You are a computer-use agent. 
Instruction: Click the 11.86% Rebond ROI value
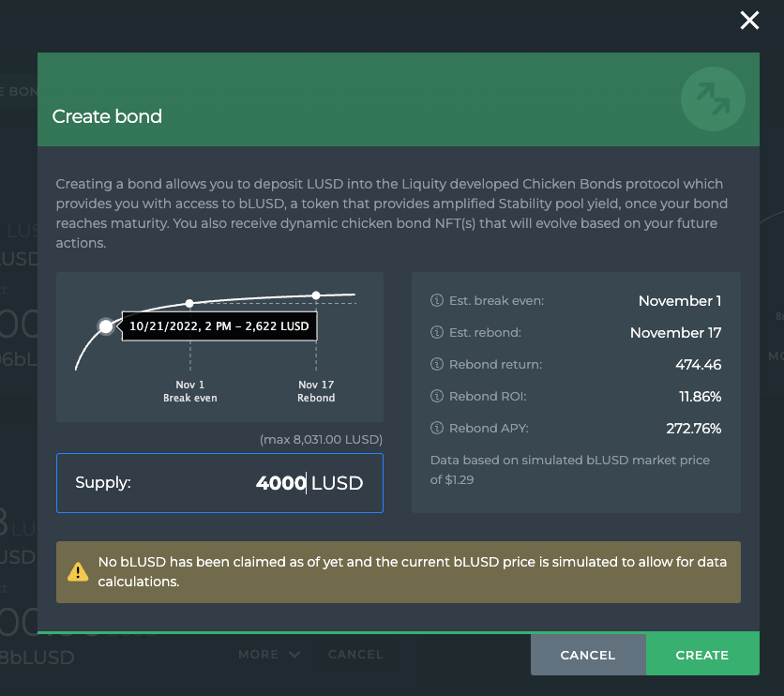(700, 397)
